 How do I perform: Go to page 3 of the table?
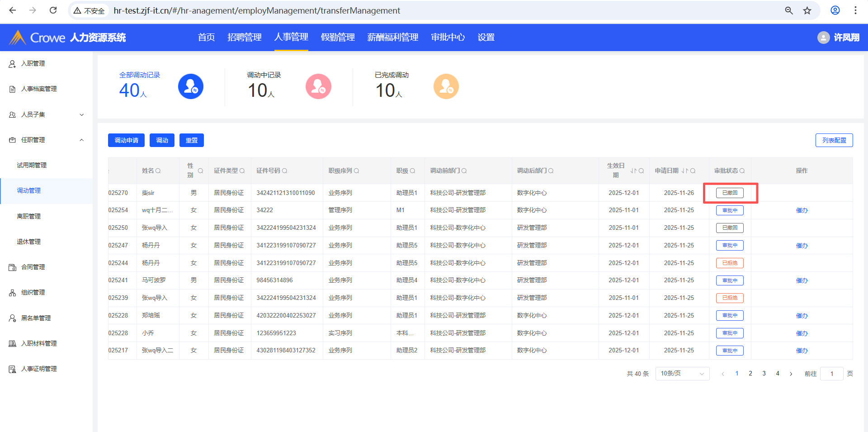pos(764,374)
